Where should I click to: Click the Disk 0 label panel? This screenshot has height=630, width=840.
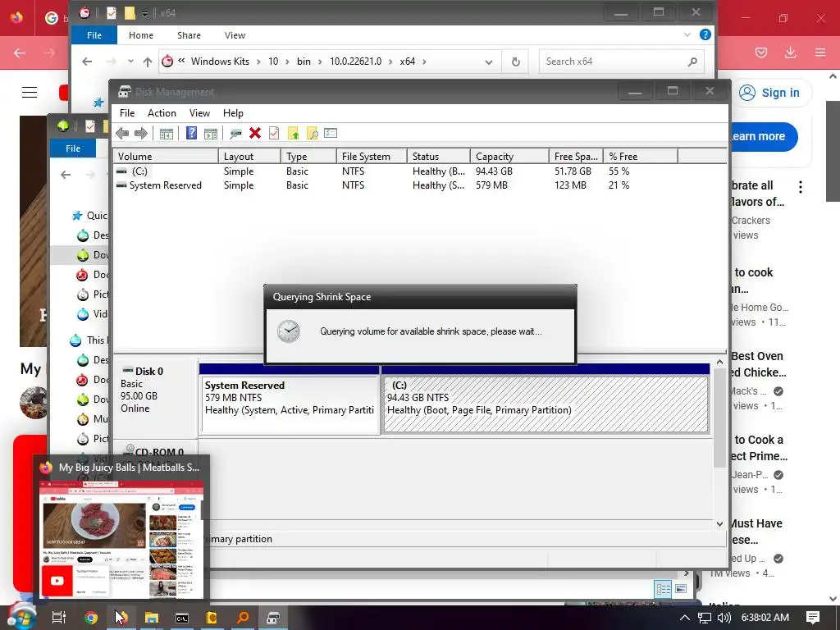pyautogui.click(x=155, y=398)
